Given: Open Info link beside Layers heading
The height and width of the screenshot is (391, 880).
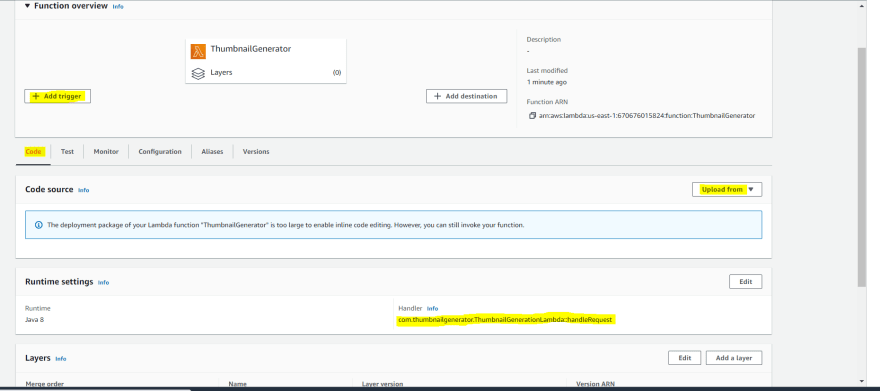Looking at the screenshot, I should coord(61,359).
